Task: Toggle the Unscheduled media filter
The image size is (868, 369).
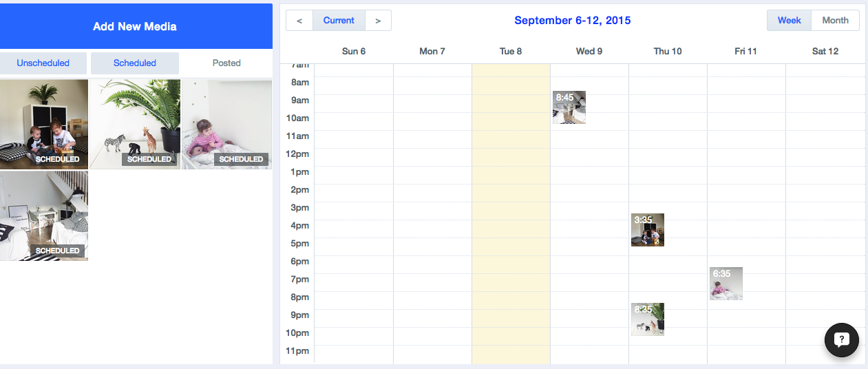Action: [x=43, y=63]
